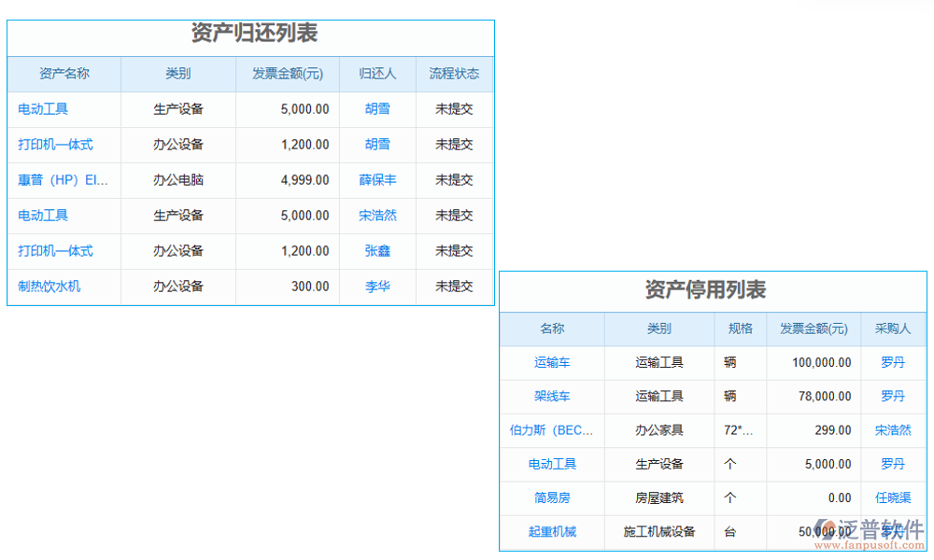This screenshot has width=934, height=560.
Task: Click purchaser name 任晓渠
Action: (893, 498)
